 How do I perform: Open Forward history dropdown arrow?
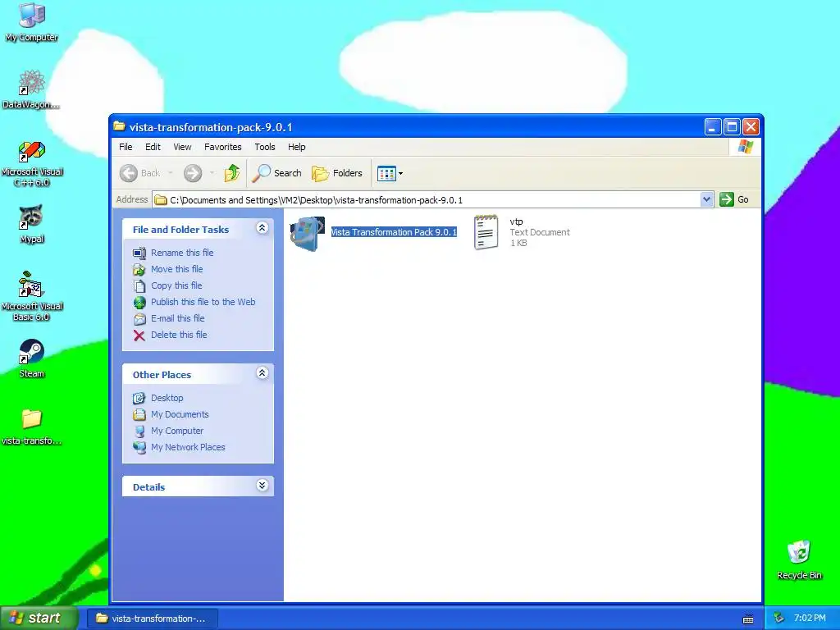tap(212, 173)
